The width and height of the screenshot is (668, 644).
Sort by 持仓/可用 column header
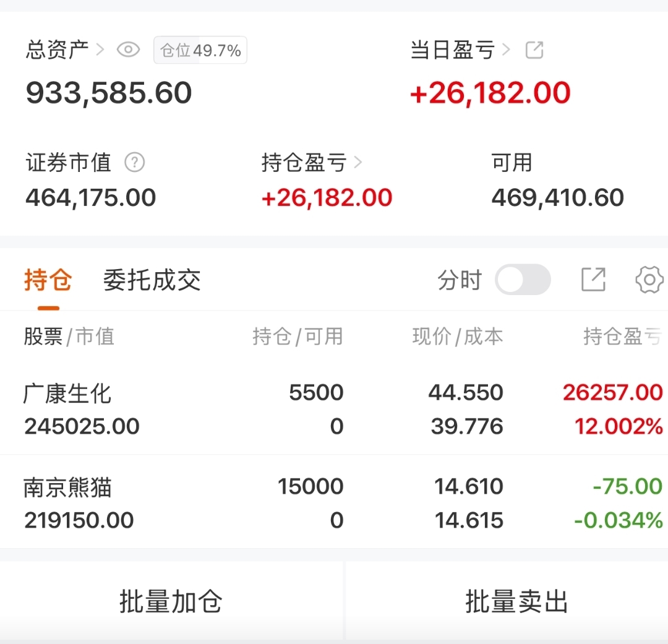[298, 337]
